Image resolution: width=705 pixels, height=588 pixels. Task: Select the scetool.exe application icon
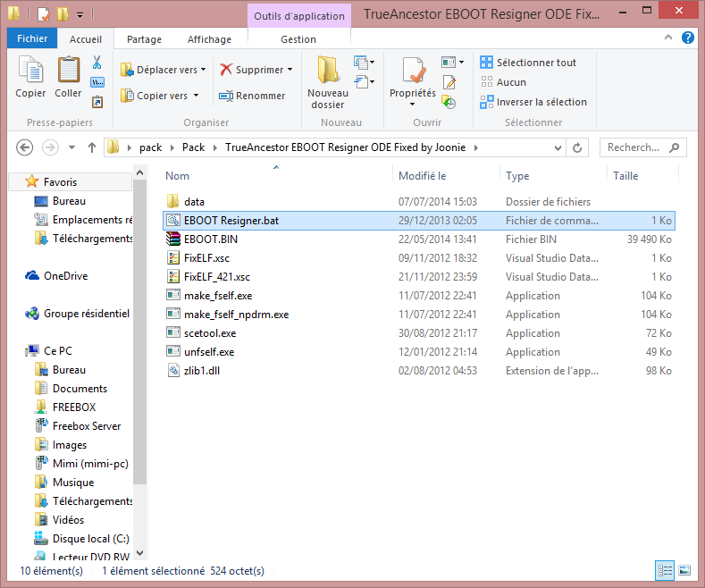[173, 332]
